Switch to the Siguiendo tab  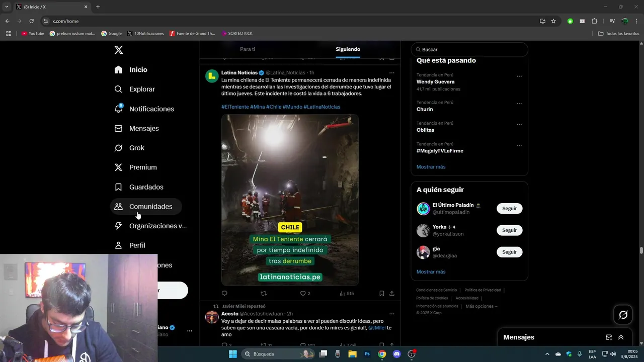[x=348, y=49]
